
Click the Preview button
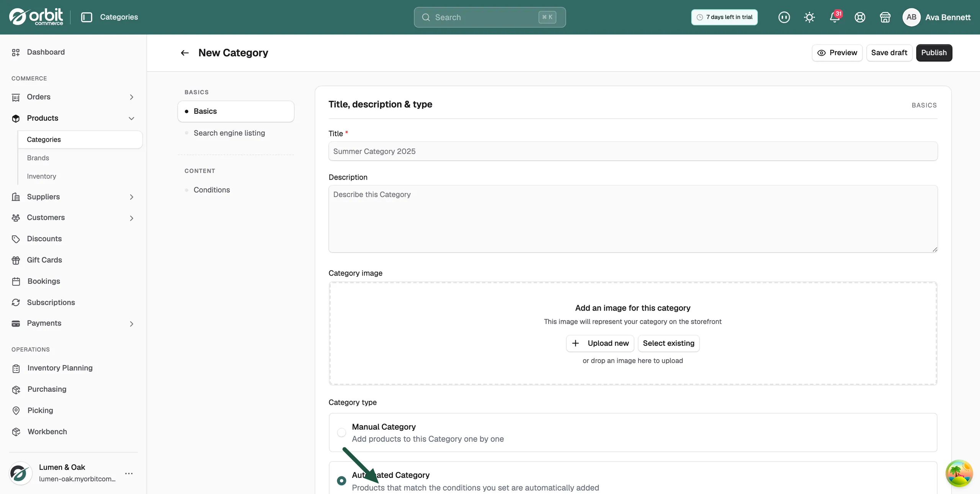tap(837, 53)
